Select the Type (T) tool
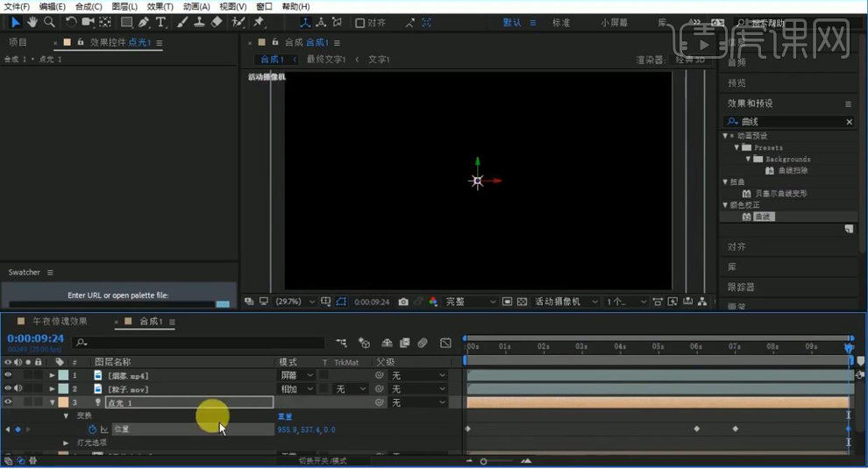 click(x=161, y=22)
